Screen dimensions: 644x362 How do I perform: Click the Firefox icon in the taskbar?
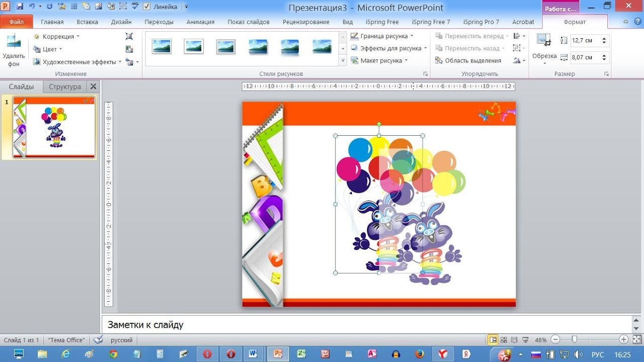pos(420,353)
